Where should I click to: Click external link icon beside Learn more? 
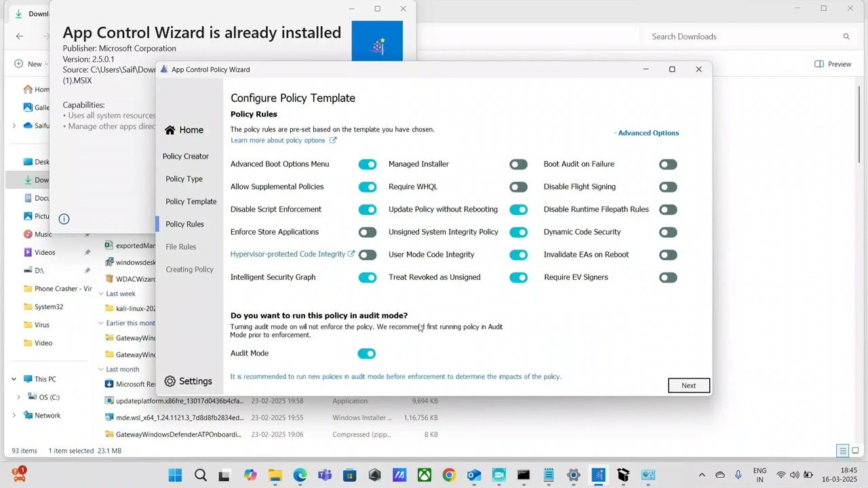[x=333, y=140]
